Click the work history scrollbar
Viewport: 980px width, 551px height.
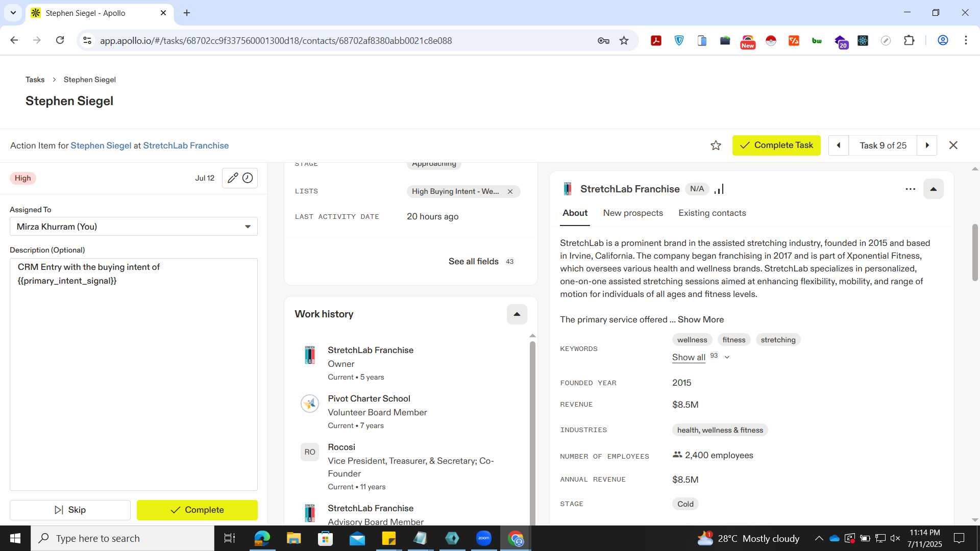pos(532,434)
